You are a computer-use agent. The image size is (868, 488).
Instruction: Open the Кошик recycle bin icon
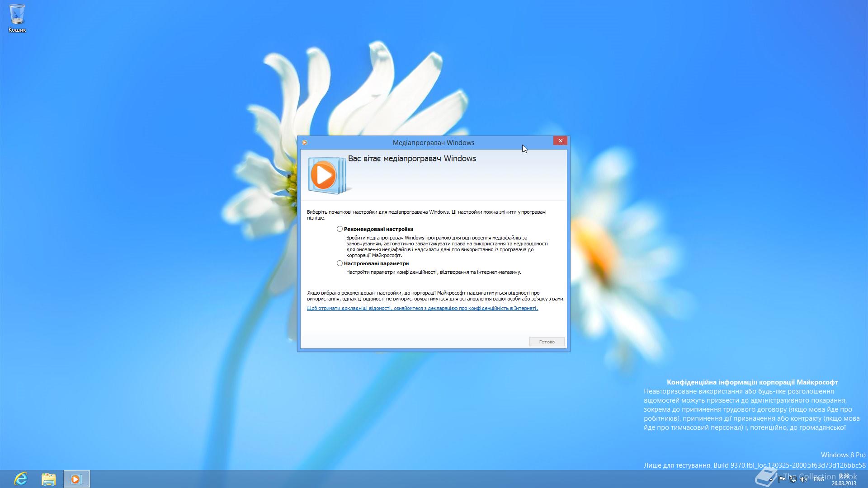[17, 18]
